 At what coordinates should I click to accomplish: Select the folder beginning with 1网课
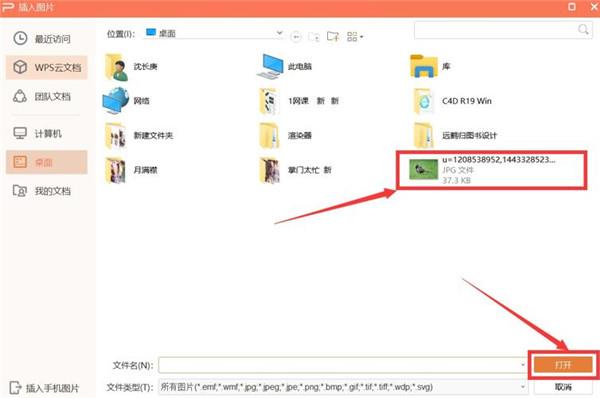pyautogui.click(x=299, y=101)
